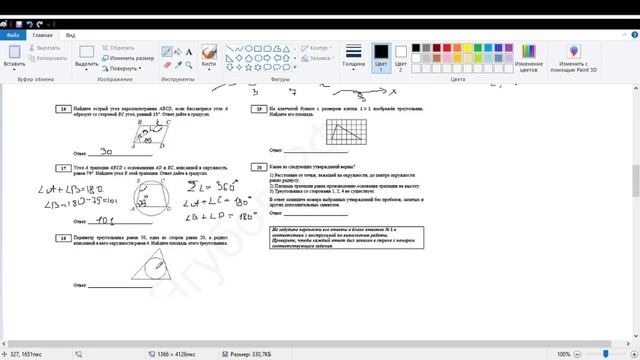Click the zoom in plus button

(634, 354)
